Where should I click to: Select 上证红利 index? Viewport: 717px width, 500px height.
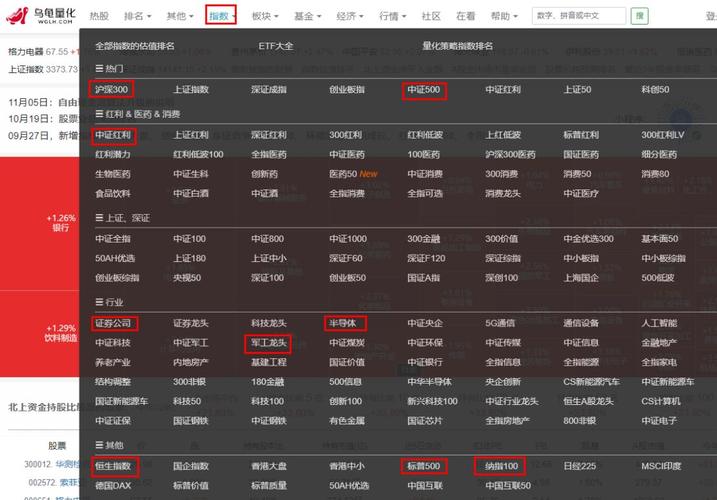(191, 135)
